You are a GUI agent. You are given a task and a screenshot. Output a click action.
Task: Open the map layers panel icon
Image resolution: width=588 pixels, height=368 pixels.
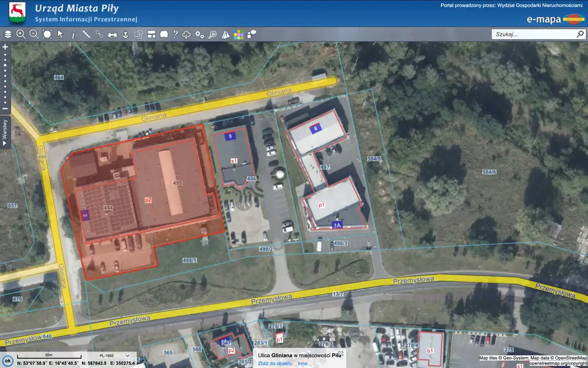point(8,34)
